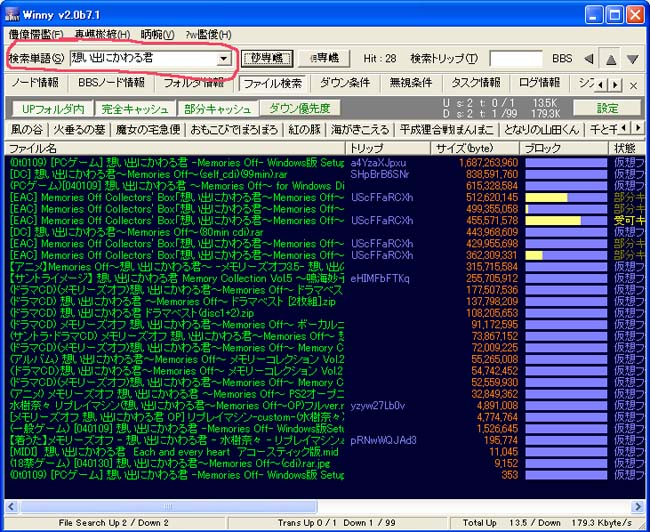
Task: Click horizontal scrollbar left arrow
Action: tap(11, 506)
